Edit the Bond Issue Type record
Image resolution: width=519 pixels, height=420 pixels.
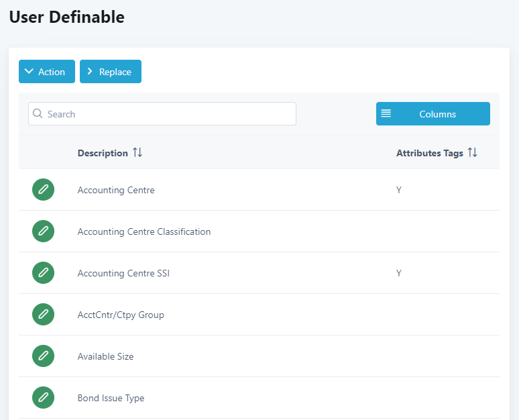click(x=43, y=398)
